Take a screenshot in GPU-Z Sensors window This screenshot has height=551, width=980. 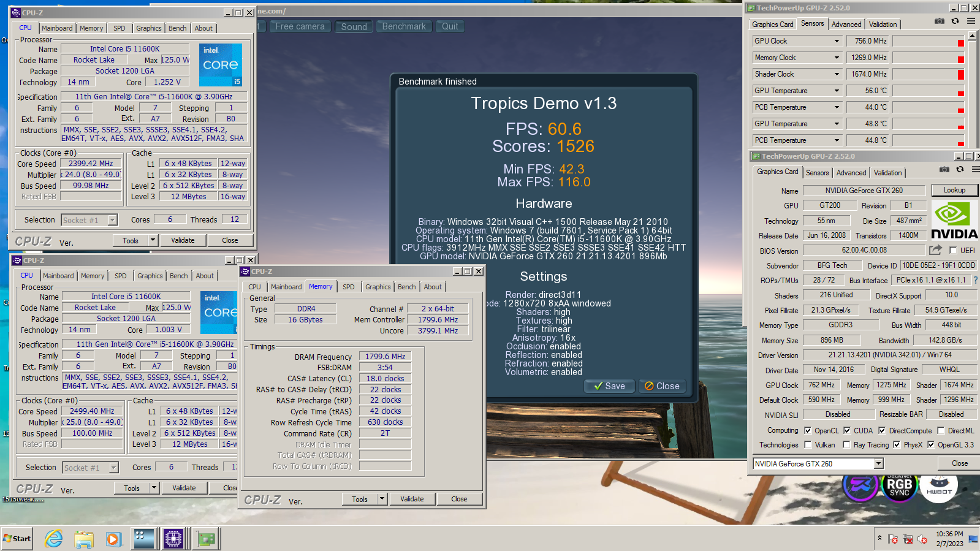tap(940, 21)
